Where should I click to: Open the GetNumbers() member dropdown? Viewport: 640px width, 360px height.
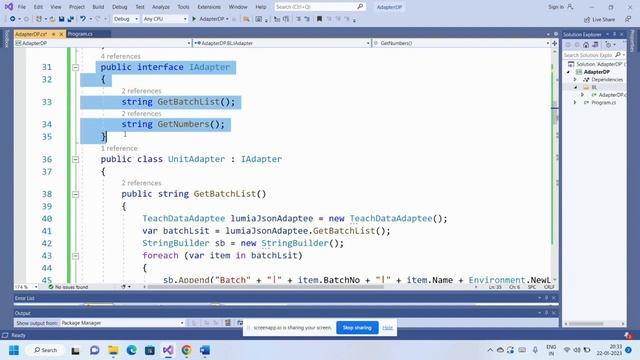(461, 43)
